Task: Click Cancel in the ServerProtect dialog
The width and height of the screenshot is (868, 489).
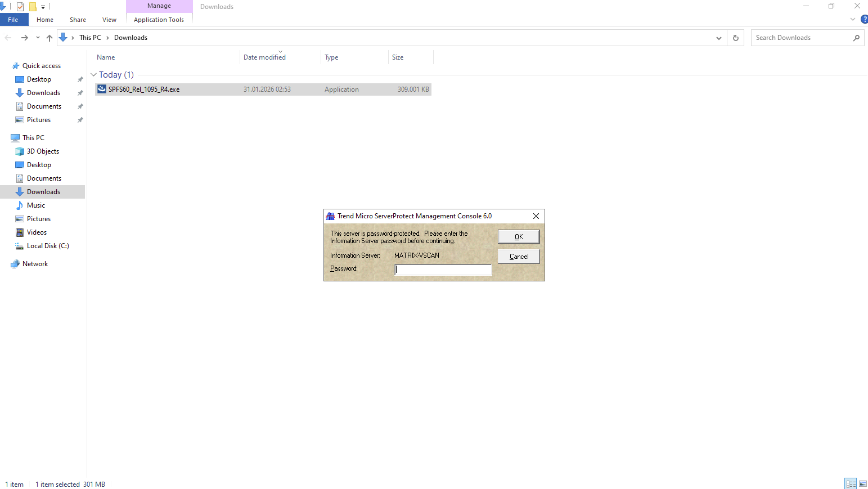Action: coord(519,257)
